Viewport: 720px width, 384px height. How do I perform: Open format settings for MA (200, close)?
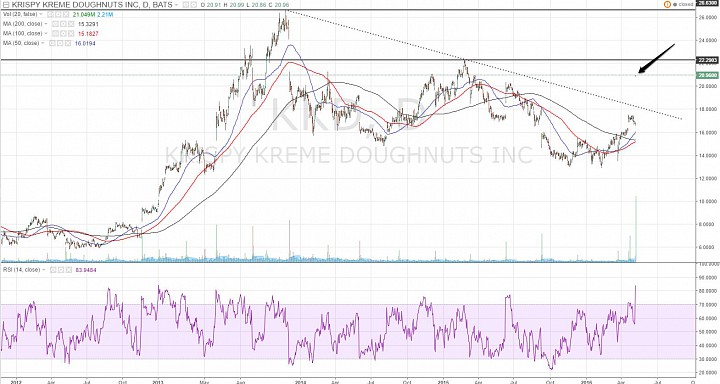pyautogui.click(x=63, y=24)
